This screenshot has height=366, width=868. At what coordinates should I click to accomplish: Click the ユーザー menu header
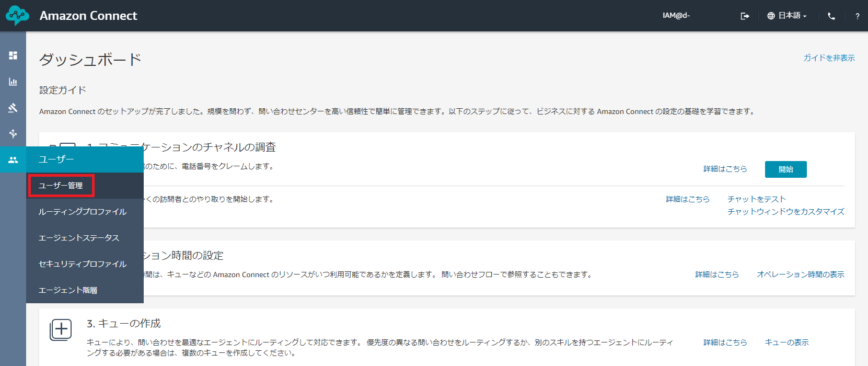pos(85,159)
